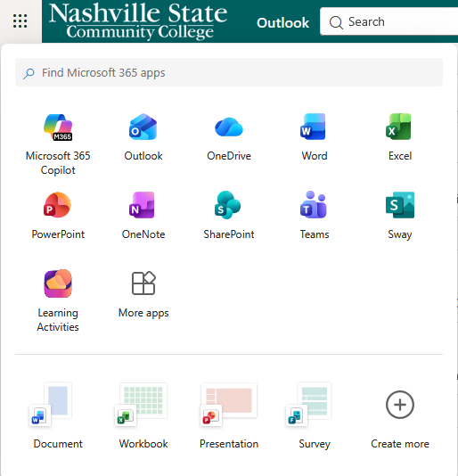Click the More apps icon
This screenshot has height=476, width=458.
[143, 283]
